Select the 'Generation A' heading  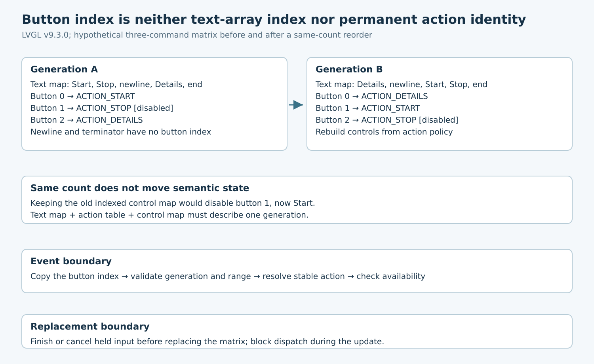[64, 69]
